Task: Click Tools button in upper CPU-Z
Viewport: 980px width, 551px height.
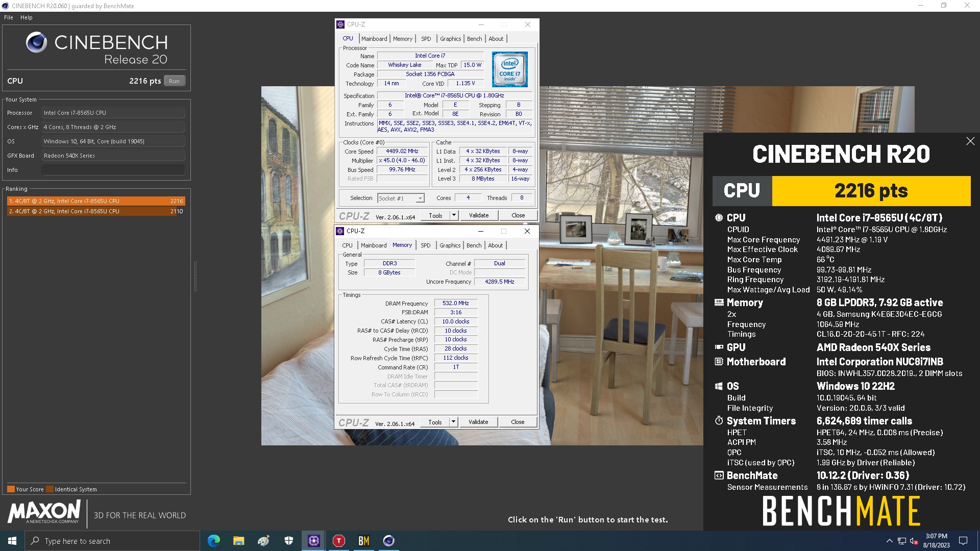Action: [435, 216]
